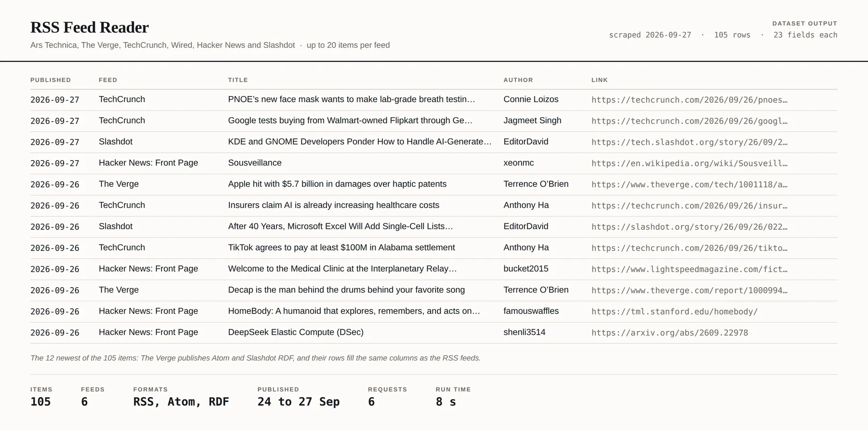Open theverge.com/tech/1001118 link
Screen dimensions: 868x430
(x=690, y=185)
